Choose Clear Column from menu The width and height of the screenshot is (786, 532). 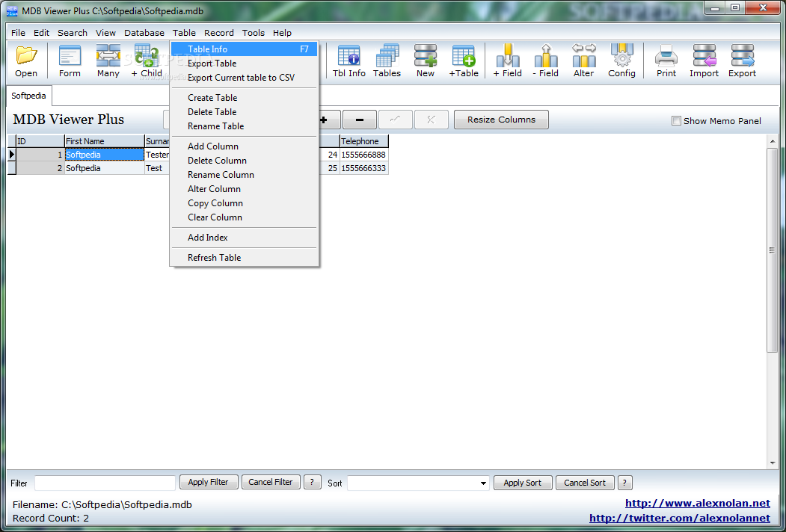(x=244, y=217)
